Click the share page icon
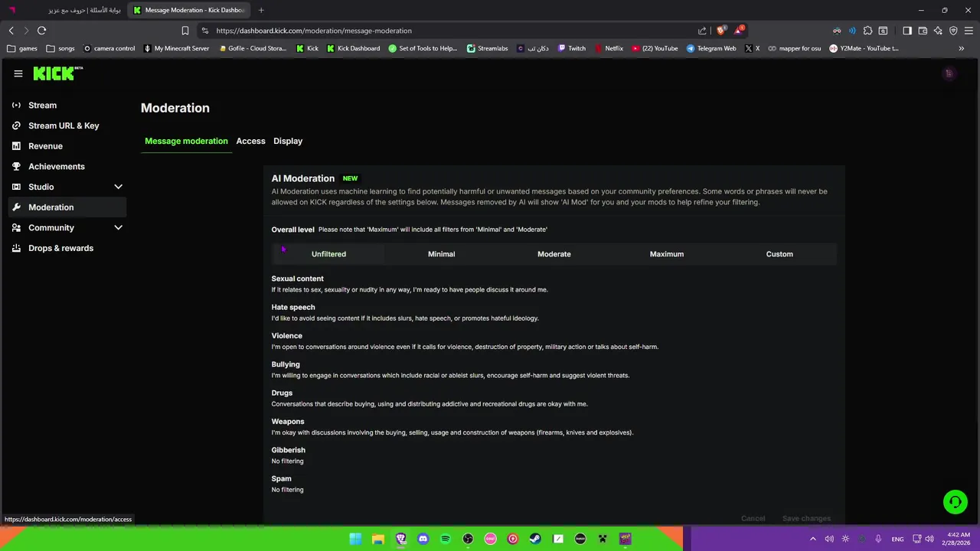980x551 pixels. click(x=702, y=31)
